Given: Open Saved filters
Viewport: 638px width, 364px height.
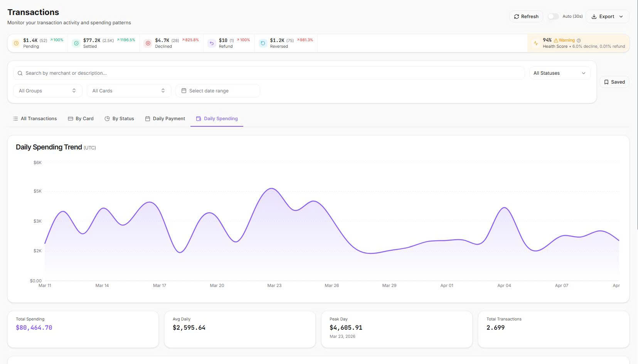Looking at the screenshot, I should coord(614,82).
